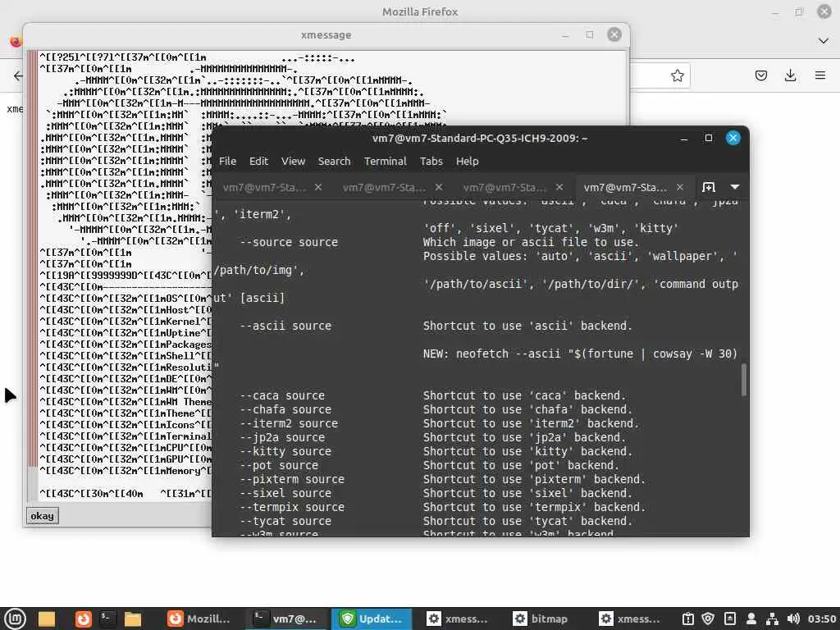
Task: Click the terminal window title bar text
Action: click(480, 138)
